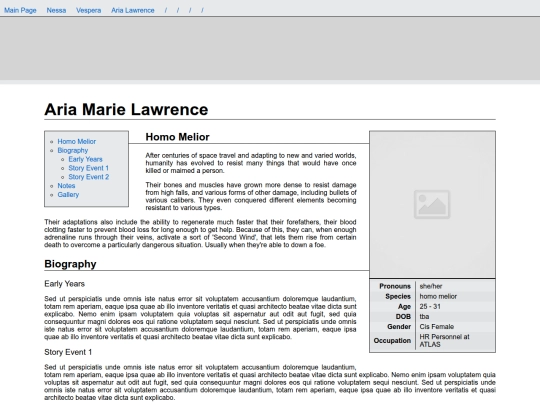The width and height of the screenshot is (540, 405).
Task: Select the Occupation label in infobox
Action: tap(392, 341)
